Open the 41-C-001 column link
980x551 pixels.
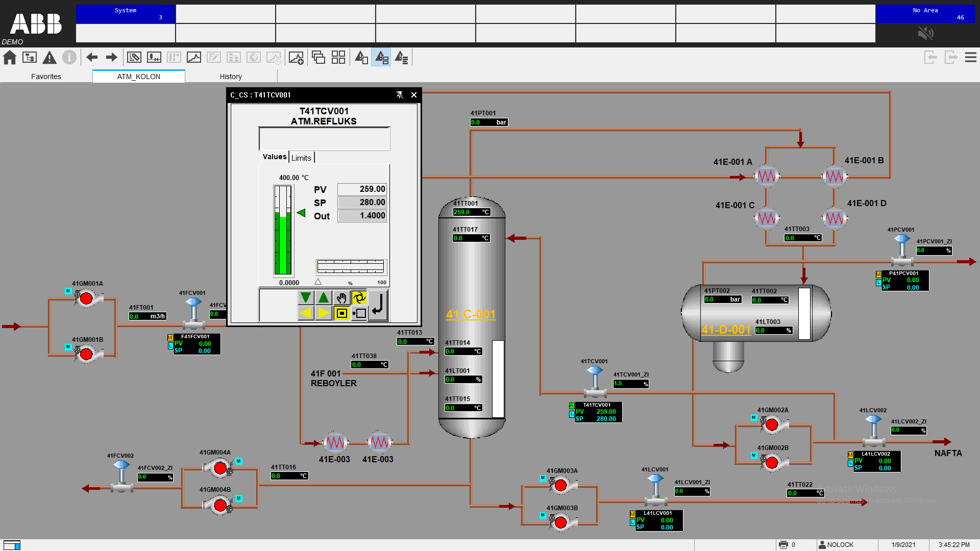471,314
